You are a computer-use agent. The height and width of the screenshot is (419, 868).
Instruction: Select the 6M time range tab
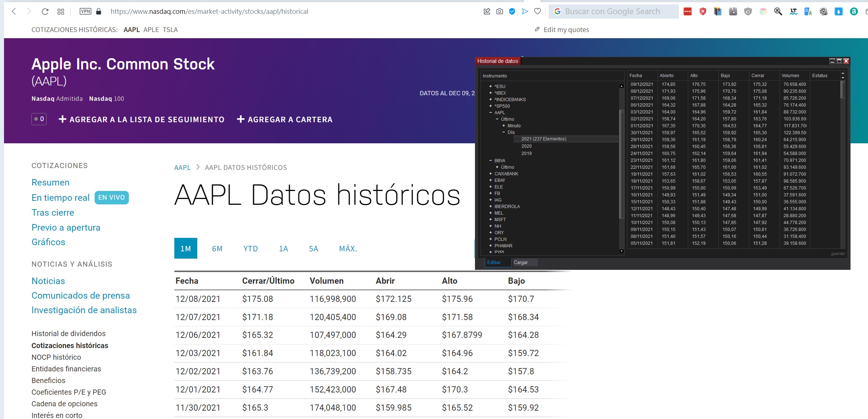click(x=217, y=249)
